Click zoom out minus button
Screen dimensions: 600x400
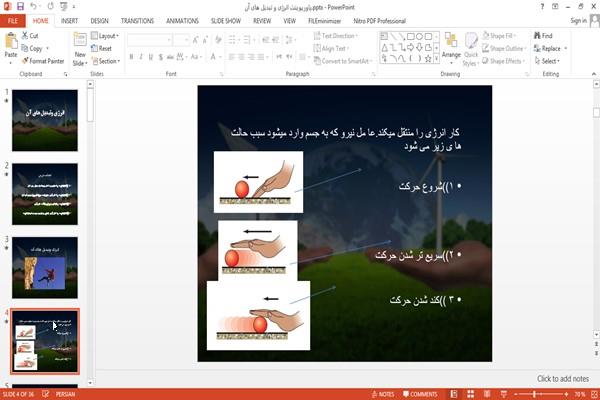point(516,394)
